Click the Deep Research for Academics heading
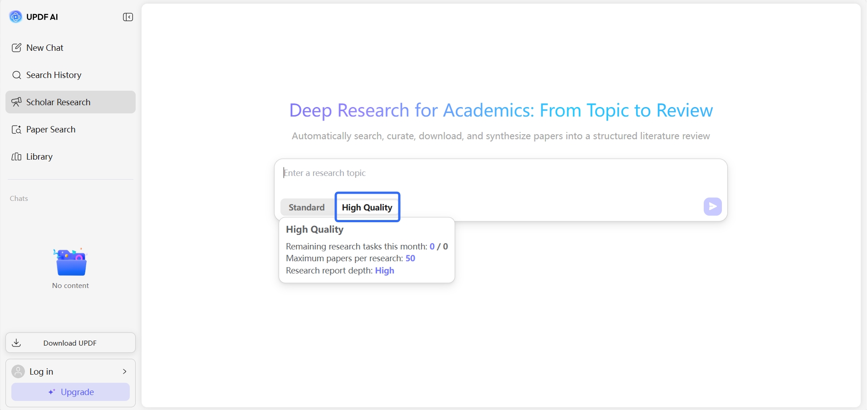This screenshot has width=868, height=410. pos(501,110)
